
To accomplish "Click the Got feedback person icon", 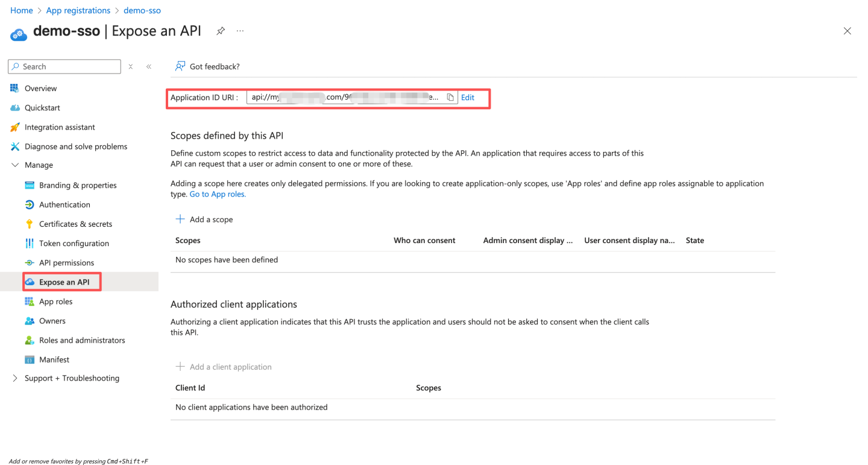I will click(180, 66).
